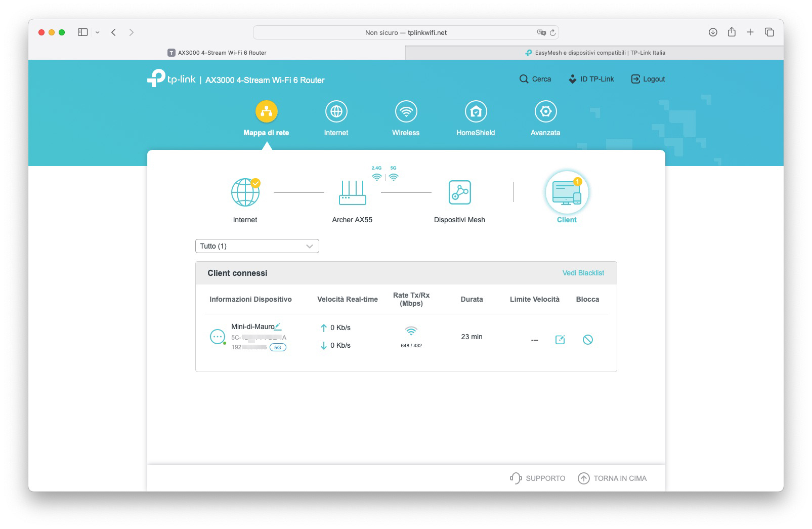This screenshot has width=812, height=529.
Task: Click the Limite Velocità column header
Action: 535,299
